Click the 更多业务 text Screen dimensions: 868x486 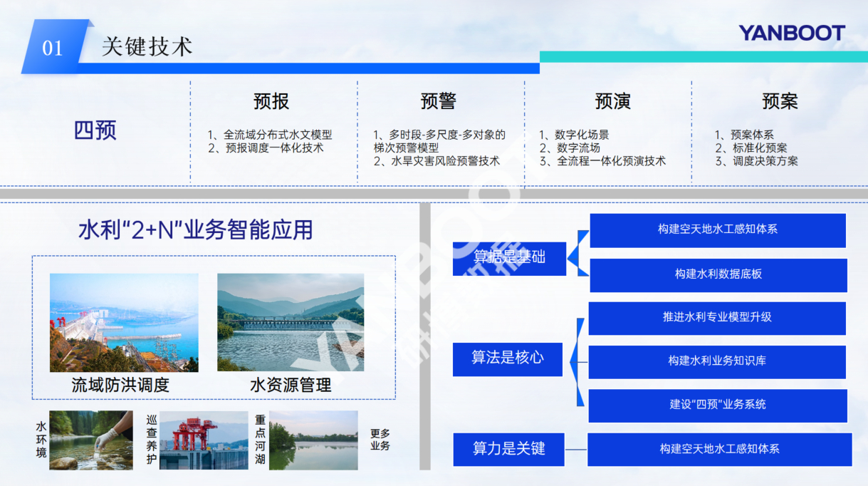point(380,440)
